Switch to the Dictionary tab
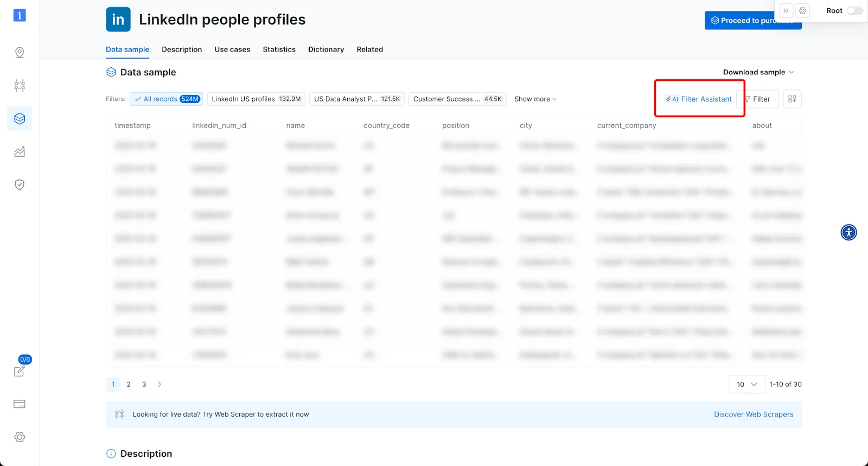This screenshot has width=868, height=466. click(326, 49)
